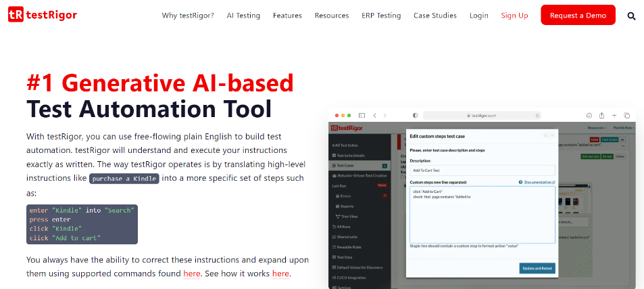Click 'Edit custom steps test case' dialog title
This screenshot has height=289, width=644.
(437, 136)
